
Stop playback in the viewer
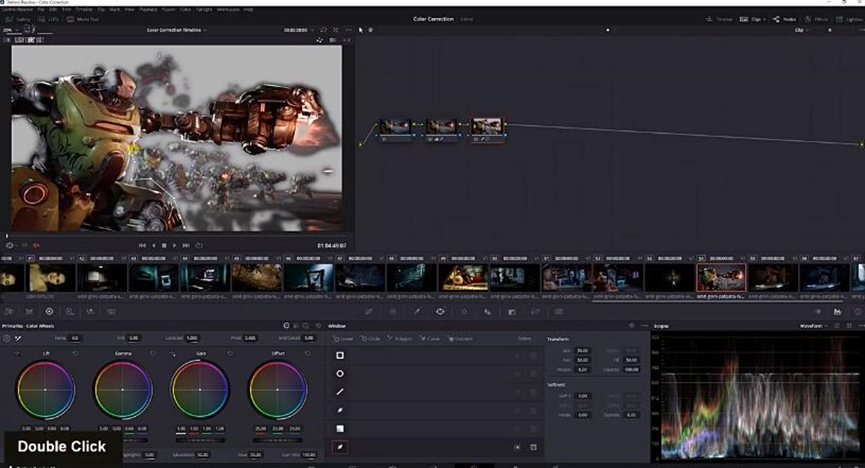(164, 245)
